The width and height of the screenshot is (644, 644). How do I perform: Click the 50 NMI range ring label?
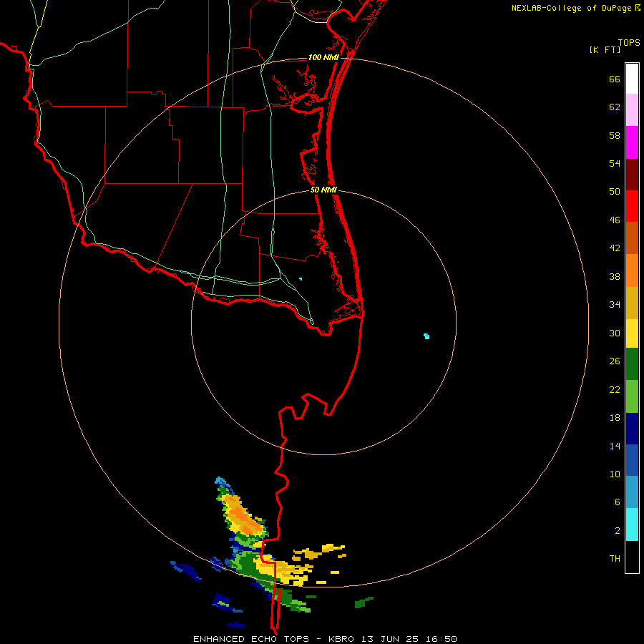tap(323, 190)
